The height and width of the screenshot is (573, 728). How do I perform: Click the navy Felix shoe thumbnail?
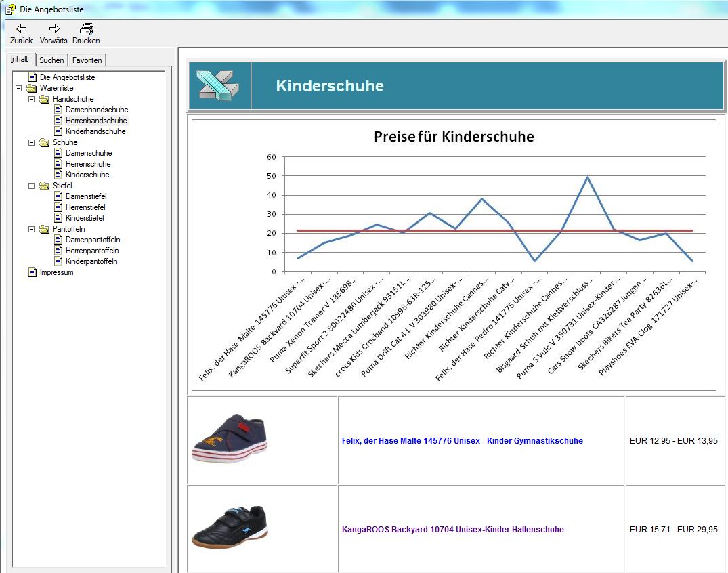click(230, 439)
